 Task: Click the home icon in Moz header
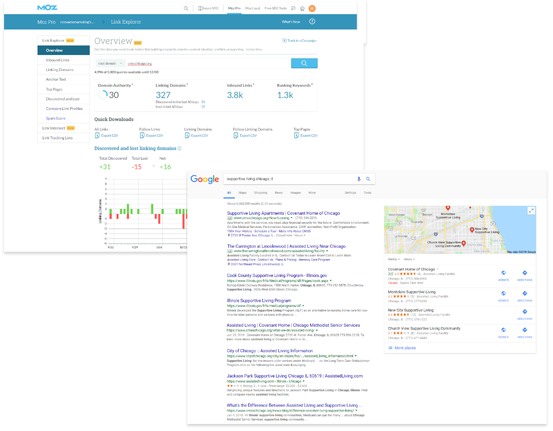pos(302,8)
